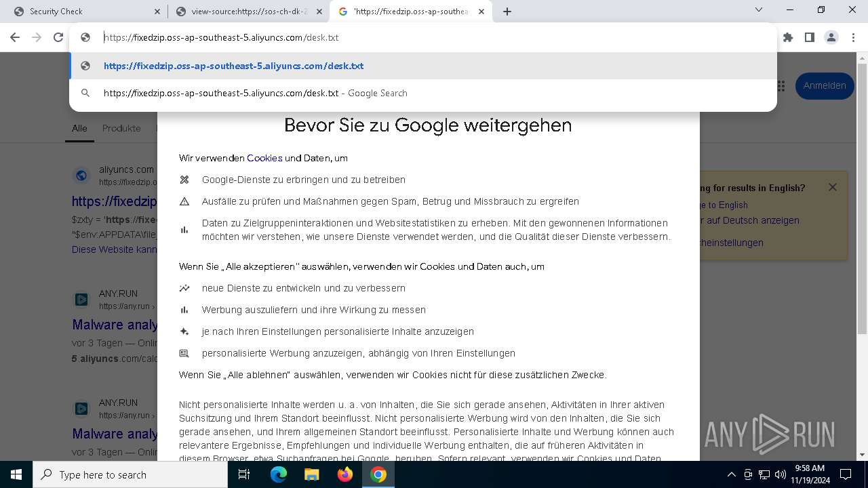Choose the desk.txt Google Search suggestion
This screenshot has width=868, height=488.
click(423, 93)
